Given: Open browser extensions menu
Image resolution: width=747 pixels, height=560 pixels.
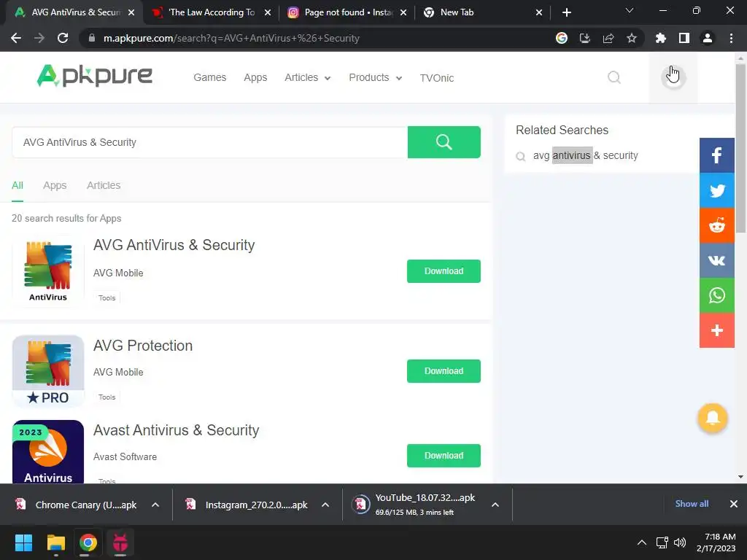Looking at the screenshot, I should pos(660,38).
